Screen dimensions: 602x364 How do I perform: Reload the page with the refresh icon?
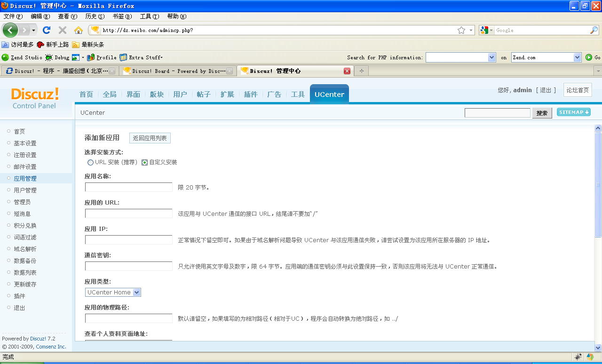tap(46, 30)
